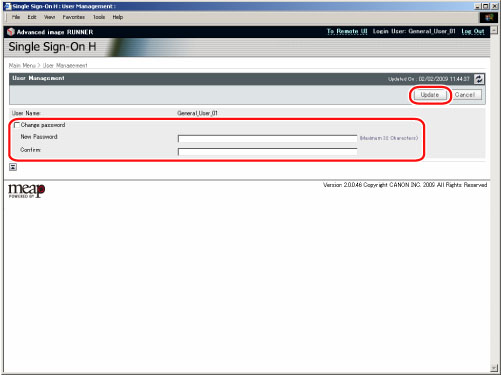The width and height of the screenshot is (501, 375).
Task: Click the Internet Explorer page icon in title bar
Action: [x=7, y=6]
